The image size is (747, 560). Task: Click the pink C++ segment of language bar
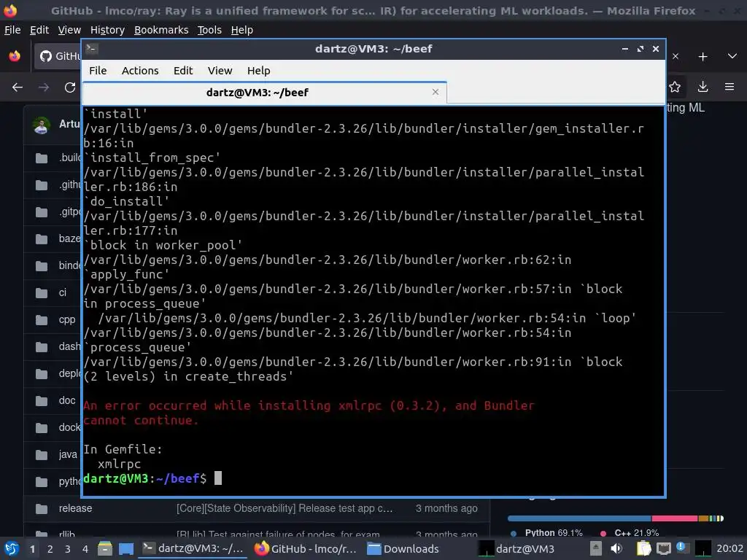[x=675, y=518]
